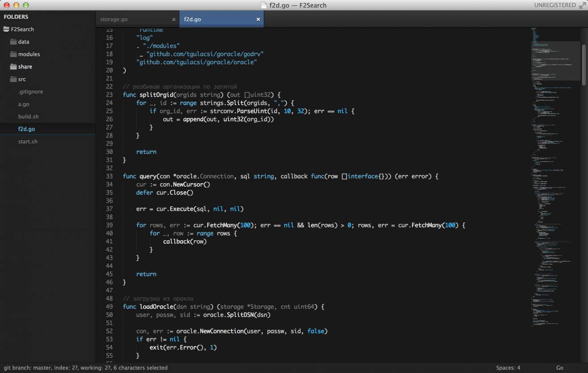Click the loadOracle function name
Viewport: 588px width, 373px height.
[156, 307]
